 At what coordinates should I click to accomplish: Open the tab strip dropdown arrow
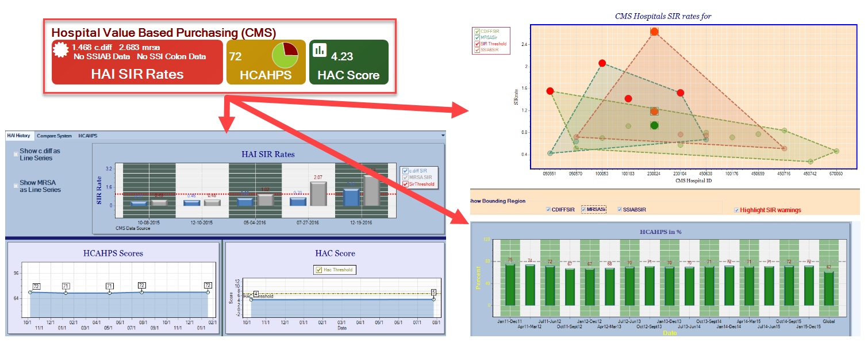coord(443,136)
